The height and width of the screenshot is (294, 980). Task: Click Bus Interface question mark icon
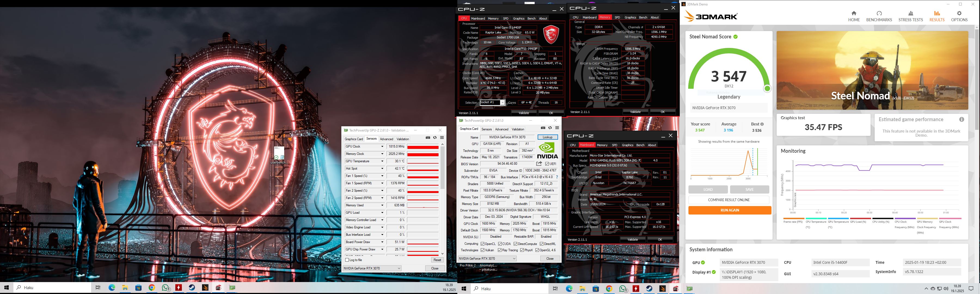click(x=557, y=177)
